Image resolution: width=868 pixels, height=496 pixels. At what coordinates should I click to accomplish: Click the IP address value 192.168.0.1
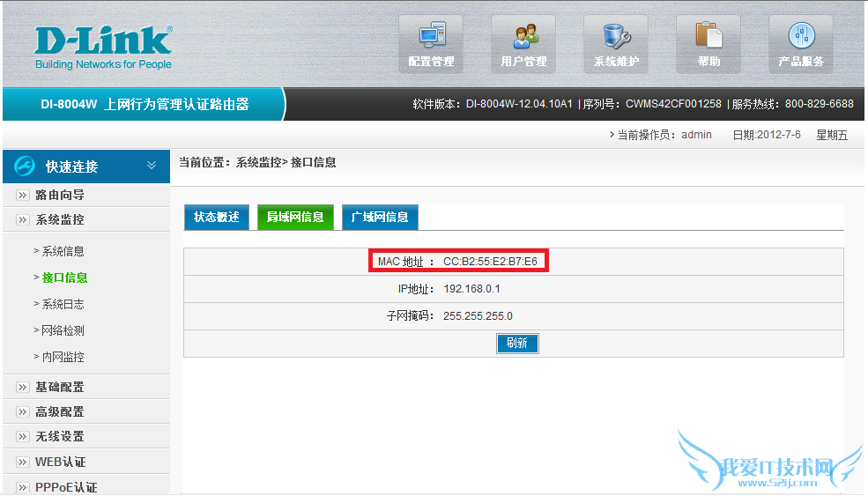471,289
